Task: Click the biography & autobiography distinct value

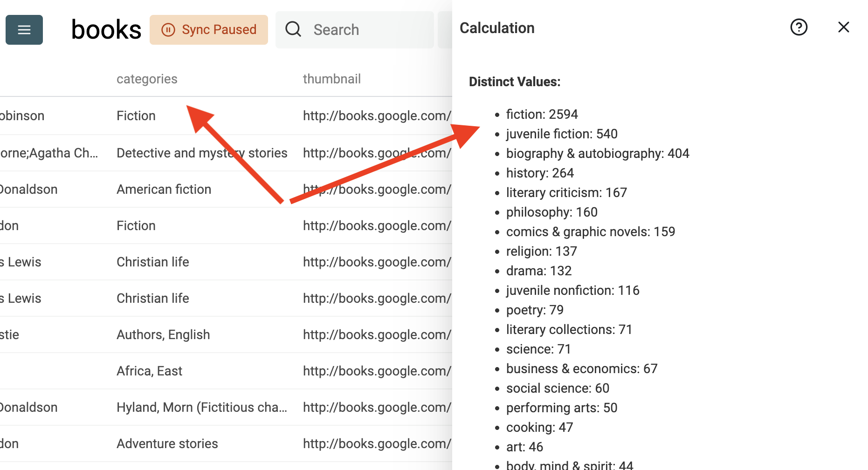Action: (598, 153)
